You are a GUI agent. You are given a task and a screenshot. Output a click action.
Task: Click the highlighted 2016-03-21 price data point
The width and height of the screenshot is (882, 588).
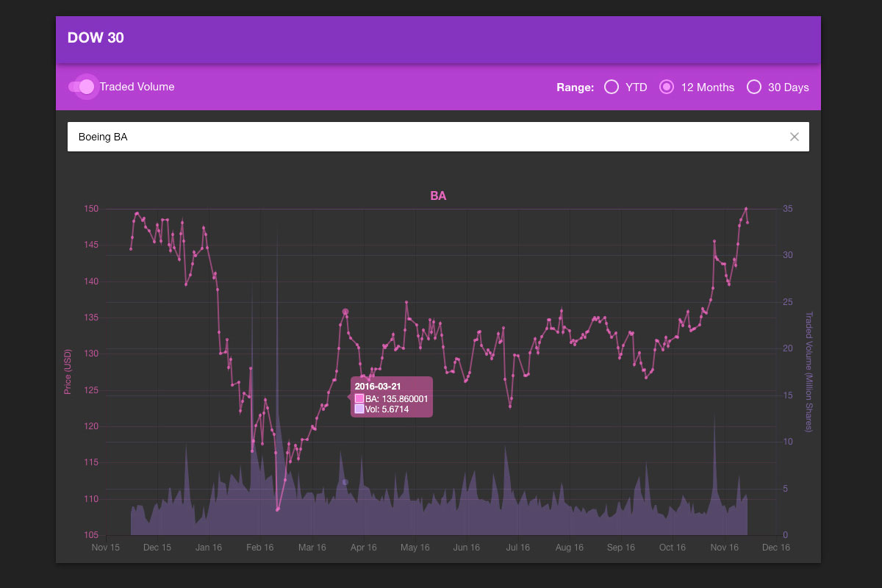pyautogui.click(x=345, y=312)
